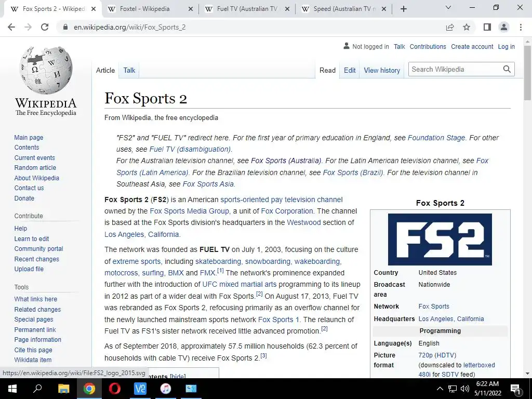
Task: Open Los Angeles, California infobox link
Action: pyautogui.click(x=451, y=319)
